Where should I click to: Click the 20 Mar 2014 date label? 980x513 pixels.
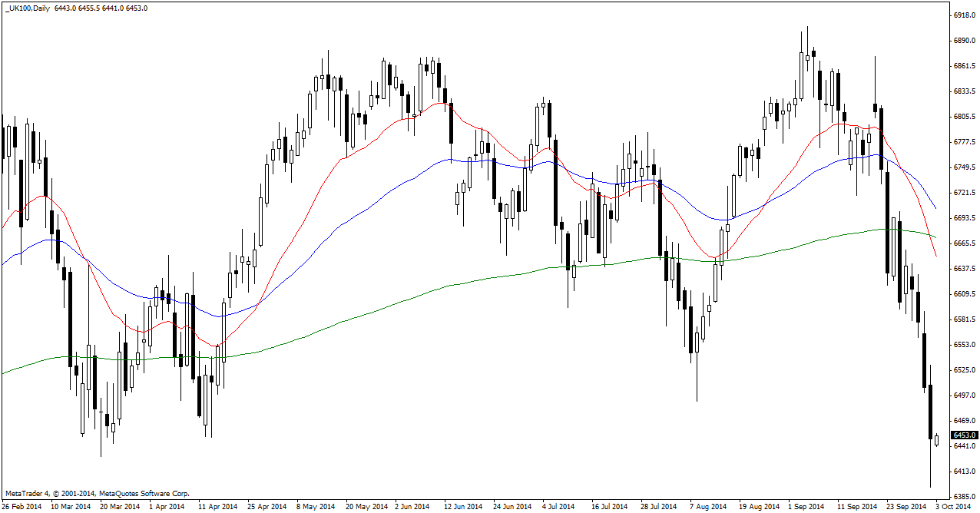[121, 507]
